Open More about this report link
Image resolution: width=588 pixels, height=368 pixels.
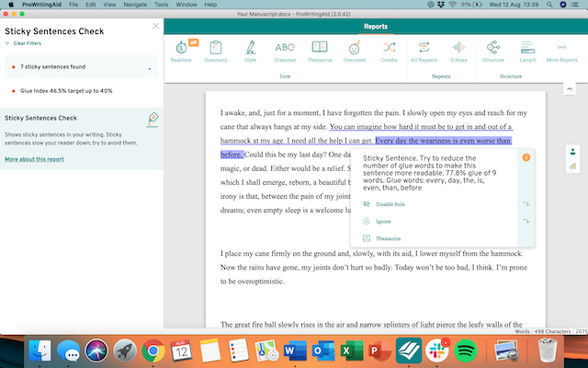pos(34,159)
